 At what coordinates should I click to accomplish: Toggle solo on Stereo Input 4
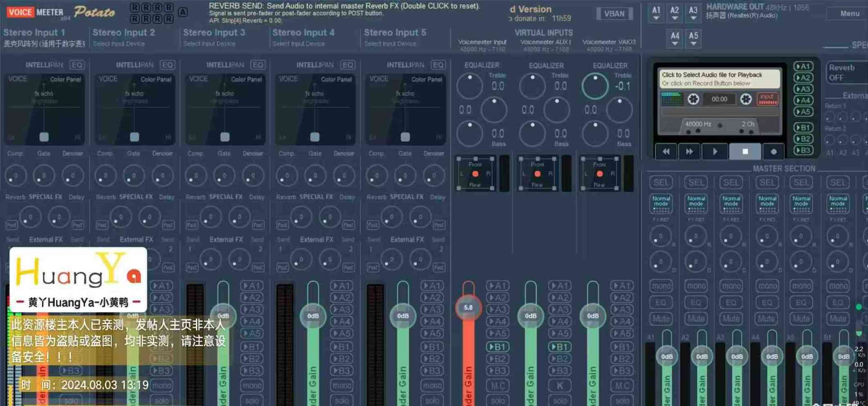342,401
